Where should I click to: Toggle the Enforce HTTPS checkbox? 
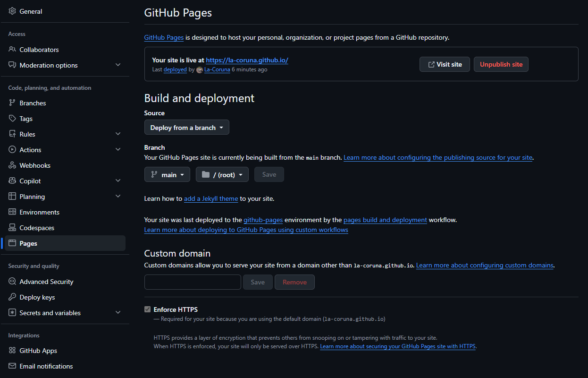click(147, 309)
